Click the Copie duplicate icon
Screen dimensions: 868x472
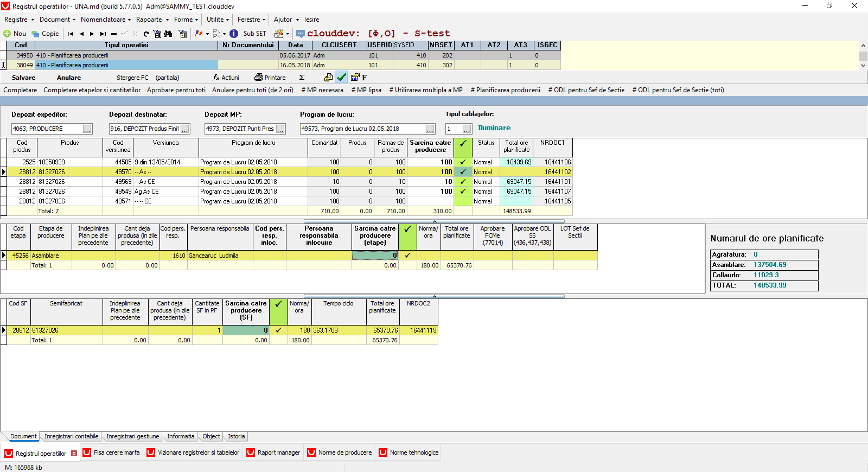35,34
